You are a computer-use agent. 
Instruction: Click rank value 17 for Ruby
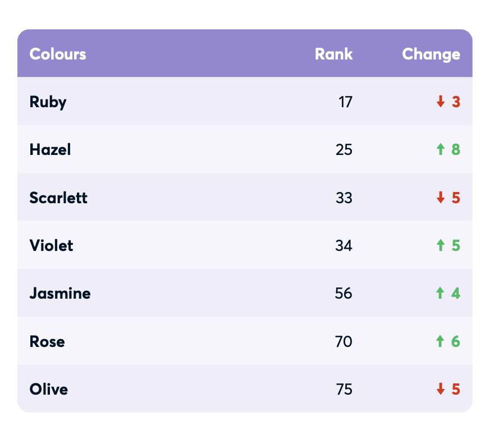[346, 102]
